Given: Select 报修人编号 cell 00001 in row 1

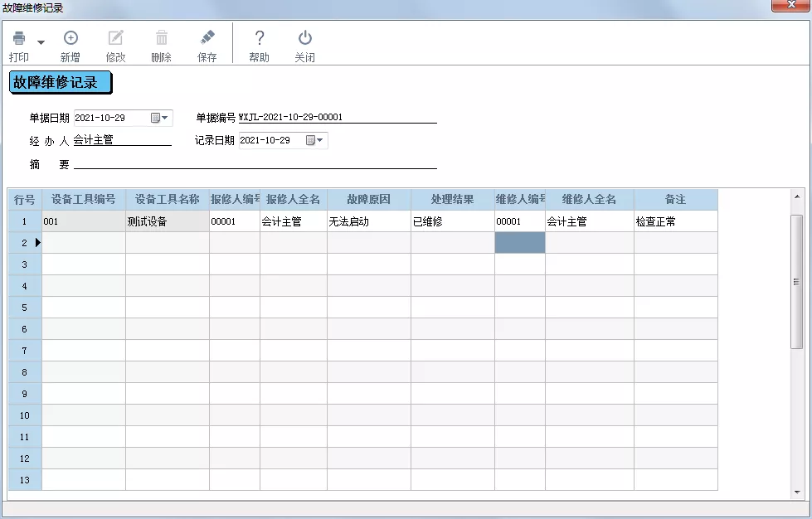Looking at the screenshot, I should 235,221.
